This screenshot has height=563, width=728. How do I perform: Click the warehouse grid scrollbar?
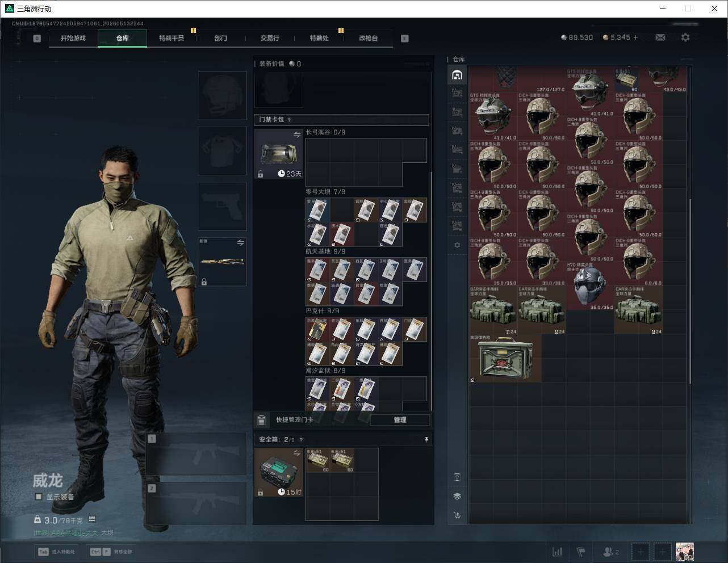[x=691, y=291]
